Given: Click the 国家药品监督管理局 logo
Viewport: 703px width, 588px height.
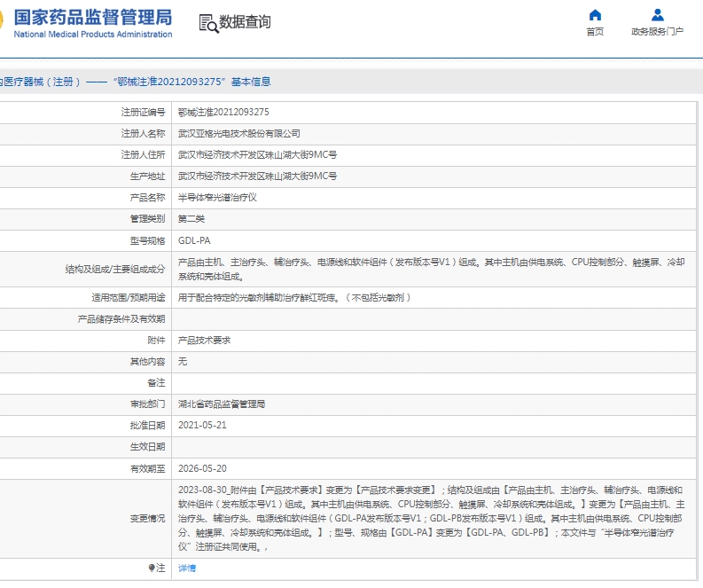Looking at the screenshot, I should point(93,18).
